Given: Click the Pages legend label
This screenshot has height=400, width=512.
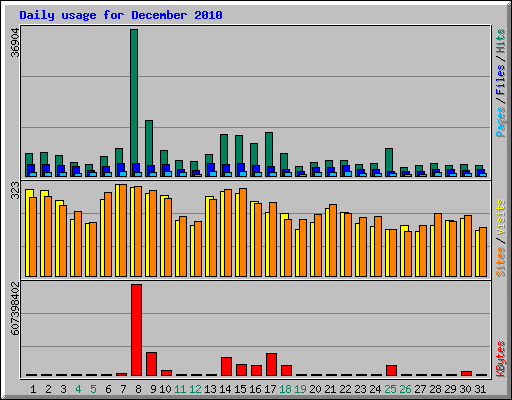Looking at the screenshot, I should coord(500,122).
